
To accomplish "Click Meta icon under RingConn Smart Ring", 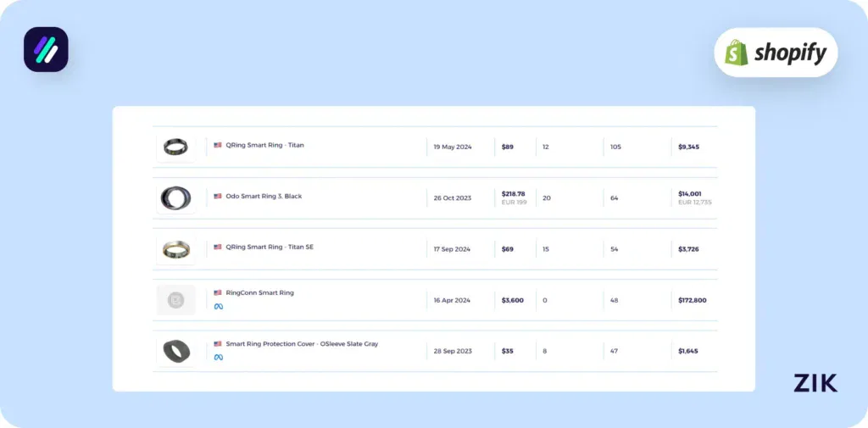I will pyautogui.click(x=219, y=306).
